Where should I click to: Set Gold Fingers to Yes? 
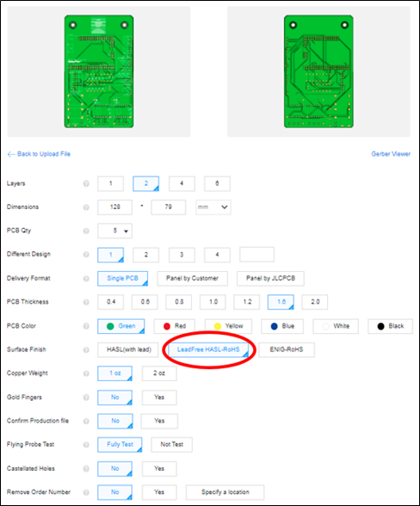159,398
